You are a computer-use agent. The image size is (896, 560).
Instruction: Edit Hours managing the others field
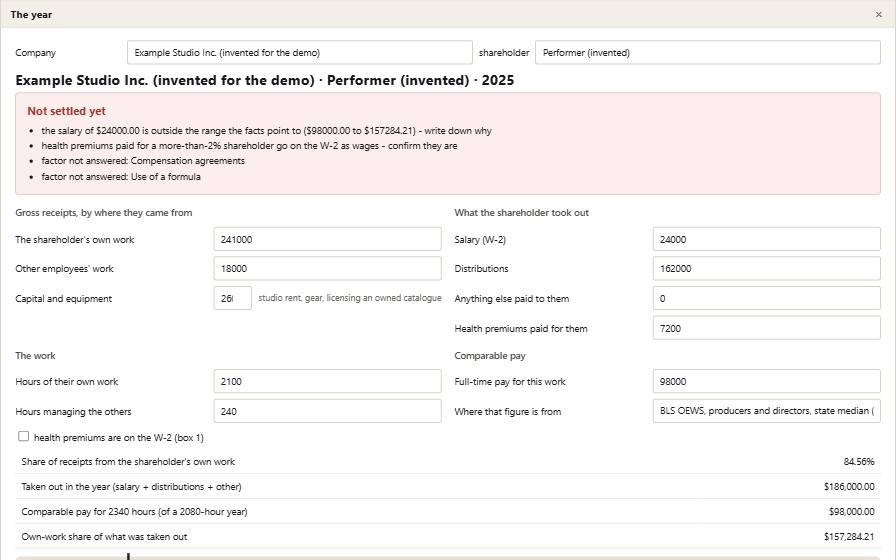[x=327, y=411]
